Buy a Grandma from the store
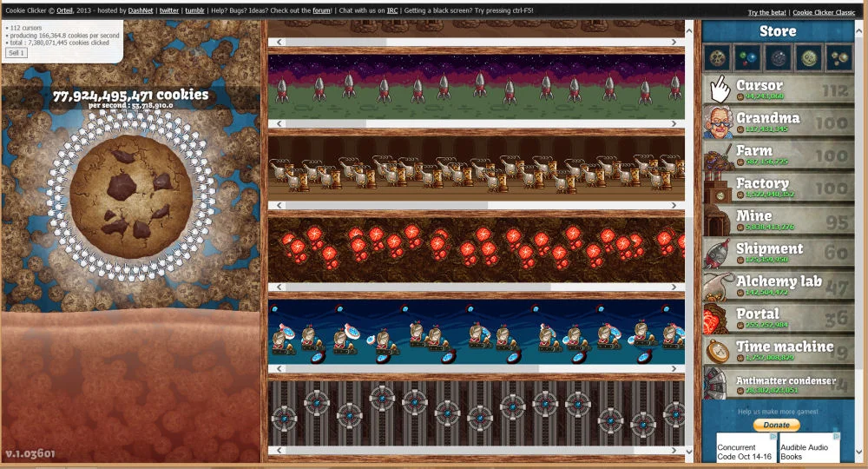 point(779,122)
